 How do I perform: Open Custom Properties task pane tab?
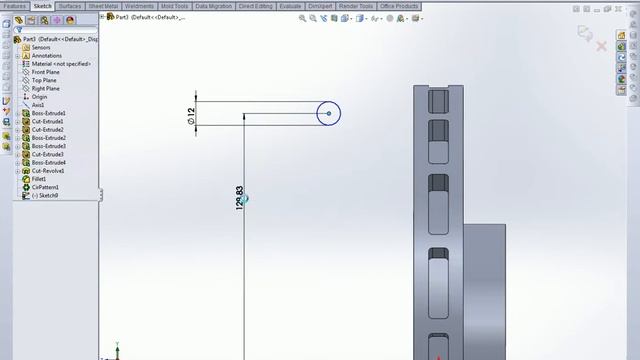click(x=621, y=90)
